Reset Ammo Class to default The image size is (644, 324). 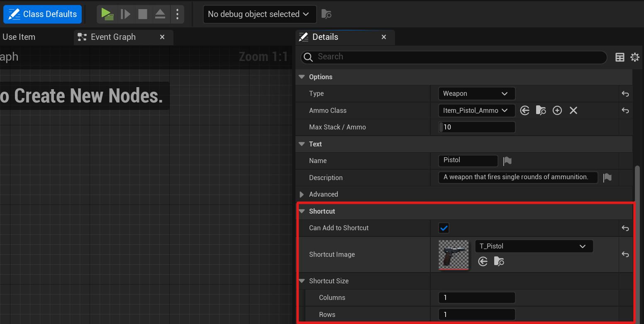click(625, 110)
